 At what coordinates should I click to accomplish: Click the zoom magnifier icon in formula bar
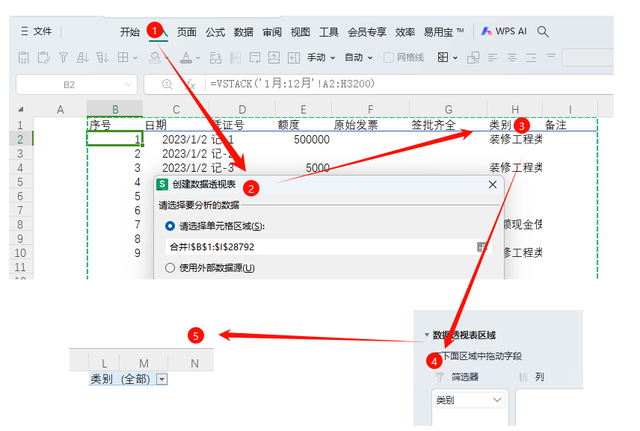(x=167, y=84)
